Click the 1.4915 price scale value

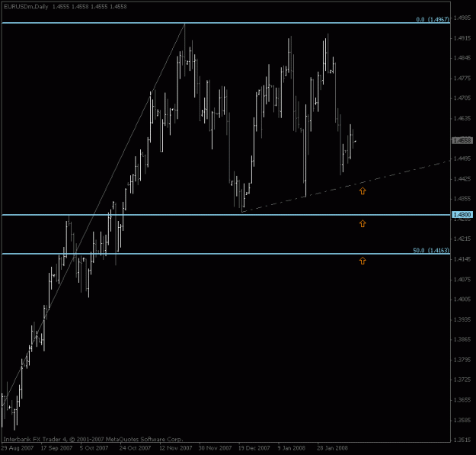pos(462,38)
